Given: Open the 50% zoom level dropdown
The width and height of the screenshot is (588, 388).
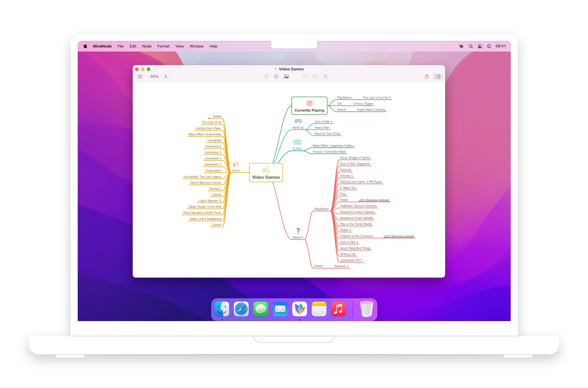Looking at the screenshot, I should click(x=158, y=76).
